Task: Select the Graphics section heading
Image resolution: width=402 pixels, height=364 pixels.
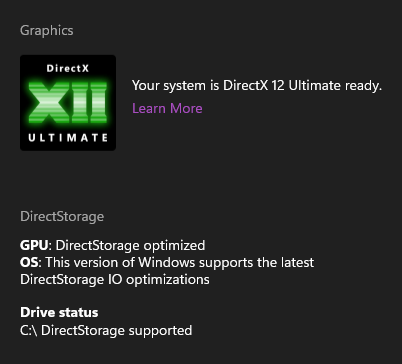Action: 47,31
